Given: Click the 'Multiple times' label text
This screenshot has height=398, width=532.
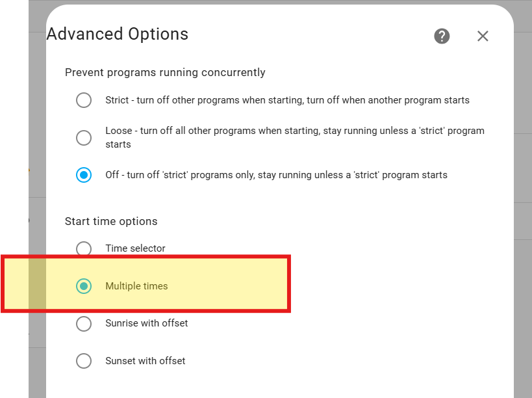Looking at the screenshot, I should (136, 286).
